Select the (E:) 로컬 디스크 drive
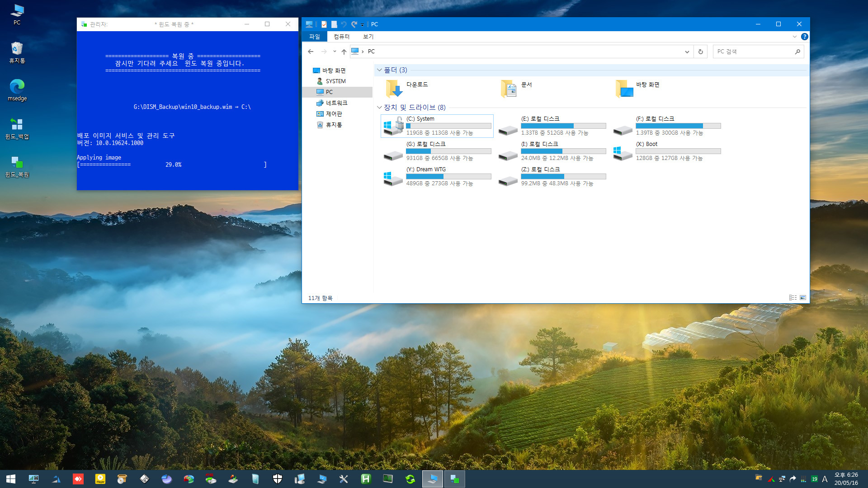The width and height of the screenshot is (868, 488). click(x=552, y=126)
